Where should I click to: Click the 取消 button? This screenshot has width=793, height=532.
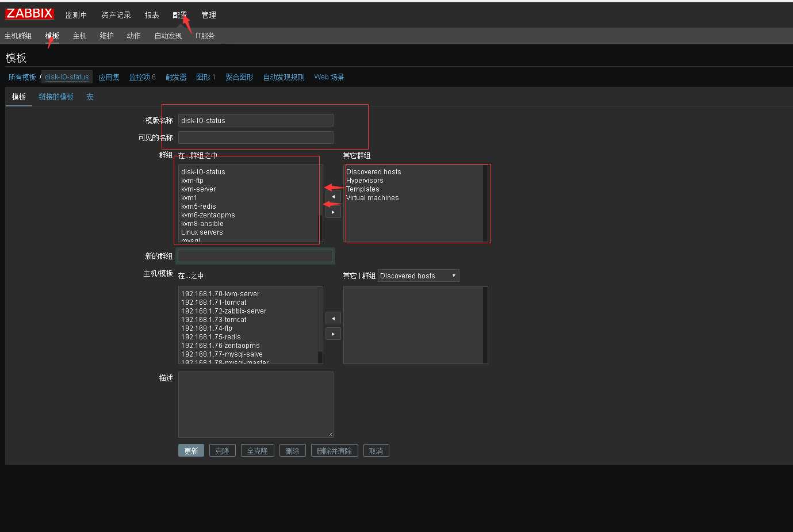pos(376,451)
